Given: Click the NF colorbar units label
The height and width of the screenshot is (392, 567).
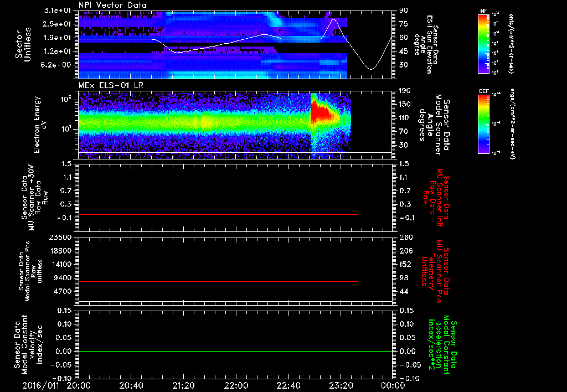Looking at the screenshot, I should pyautogui.click(x=511, y=44).
